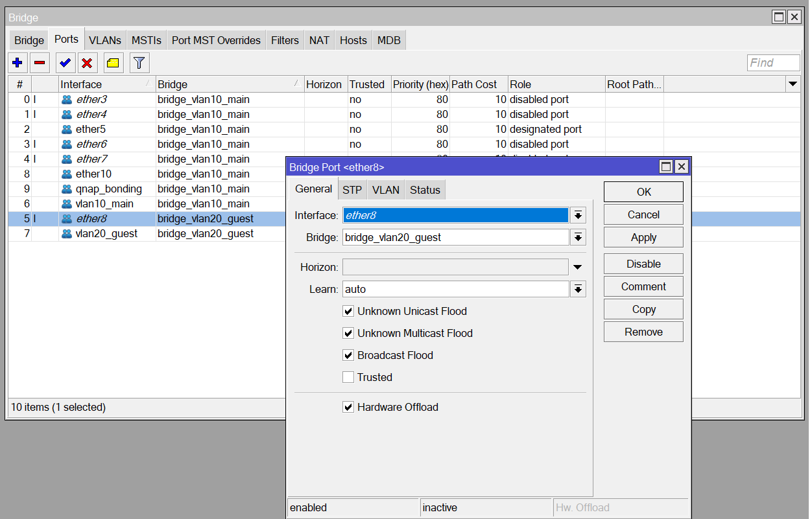
Task: Uncheck Unknown Unicast Flood checkbox
Action: pos(348,311)
